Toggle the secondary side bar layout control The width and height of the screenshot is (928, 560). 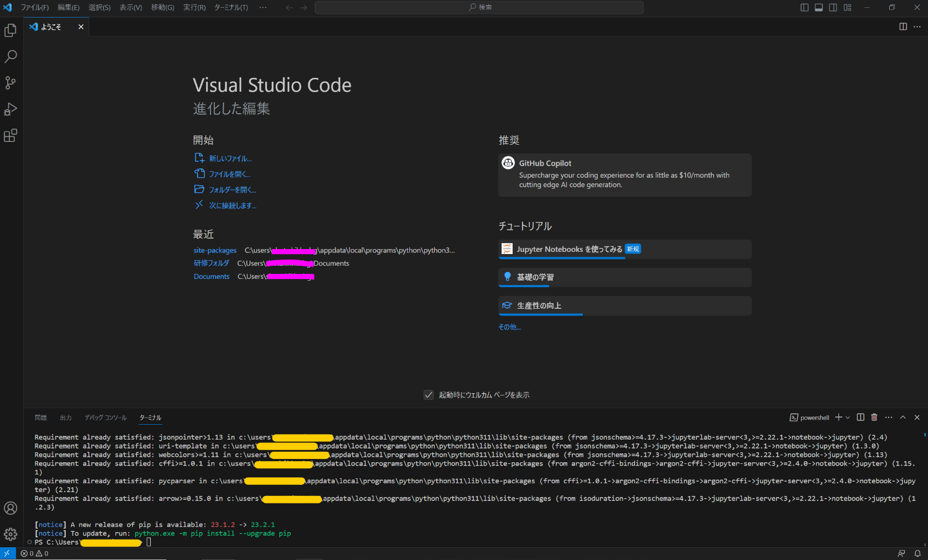point(832,7)
